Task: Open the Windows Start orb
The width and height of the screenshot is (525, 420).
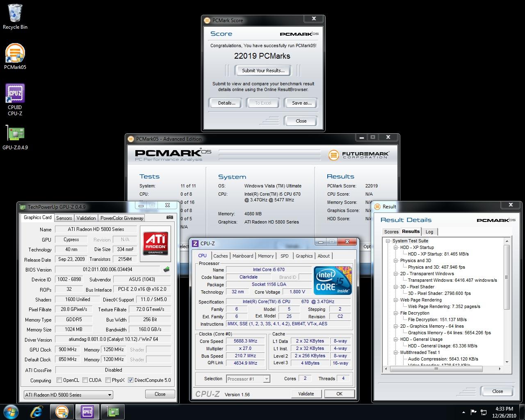Action: 11,411
